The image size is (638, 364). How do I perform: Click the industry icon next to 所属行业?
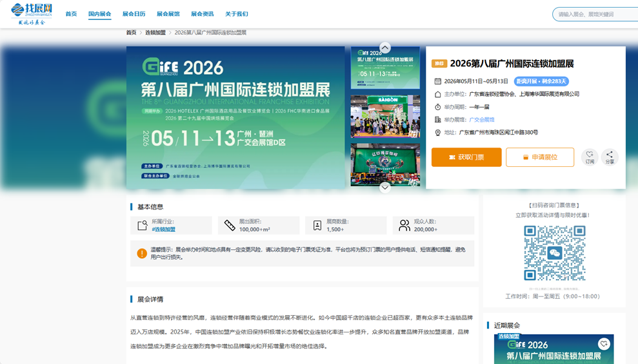click(143, 225)
